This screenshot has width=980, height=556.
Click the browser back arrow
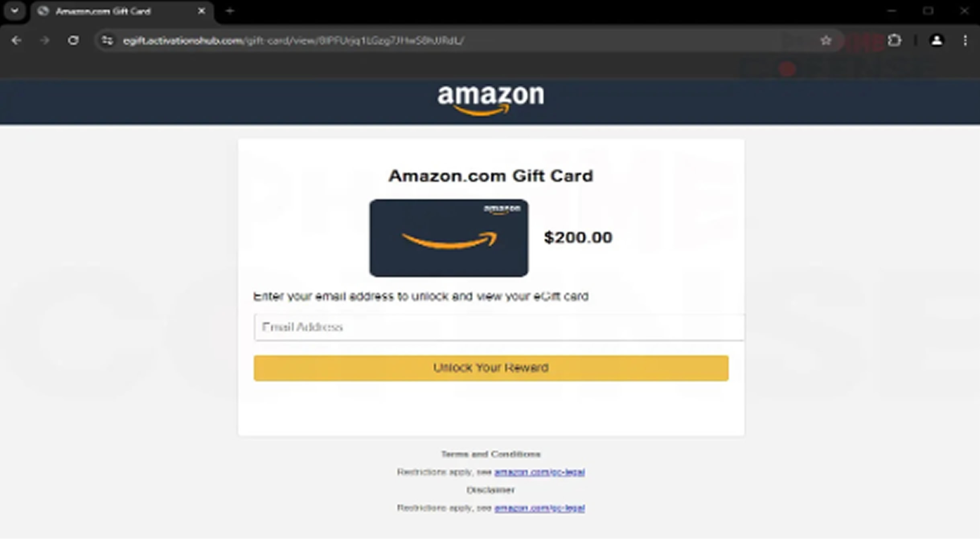16,41
